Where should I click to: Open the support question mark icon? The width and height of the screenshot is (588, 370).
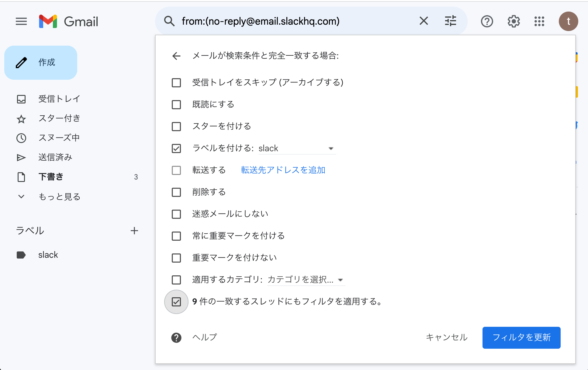[487, 21]
